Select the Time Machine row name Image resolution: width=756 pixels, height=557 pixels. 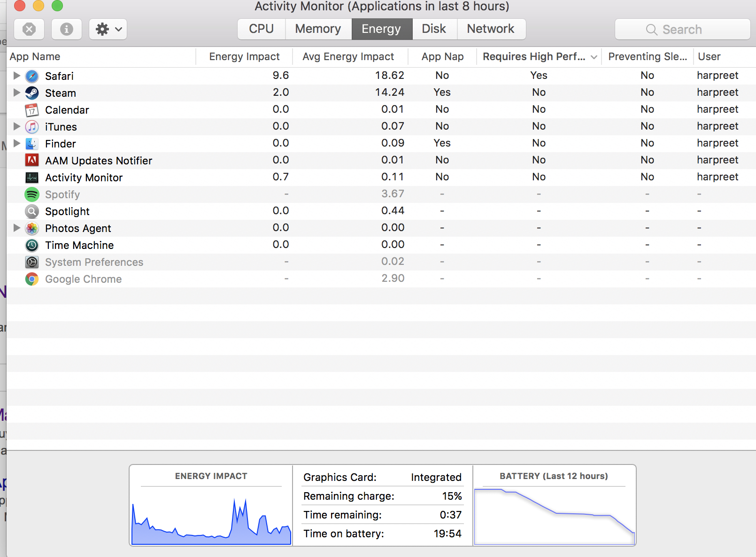(x=79, y=245)
